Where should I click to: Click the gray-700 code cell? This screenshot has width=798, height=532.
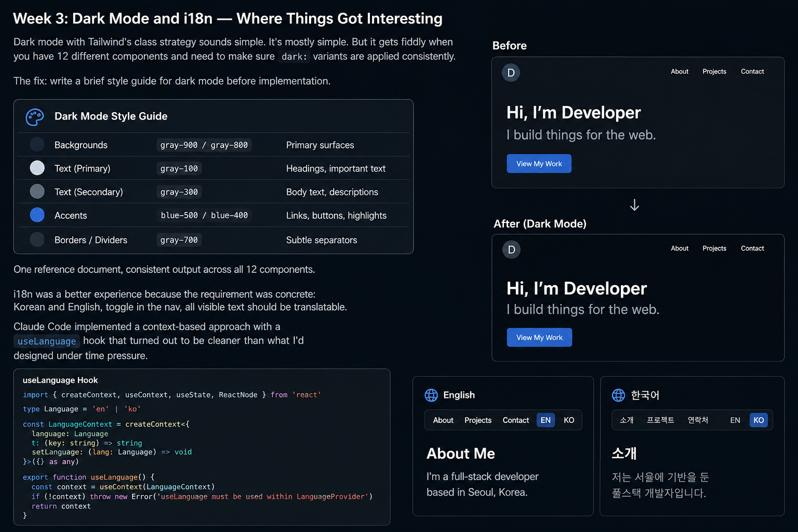point(179,240)
